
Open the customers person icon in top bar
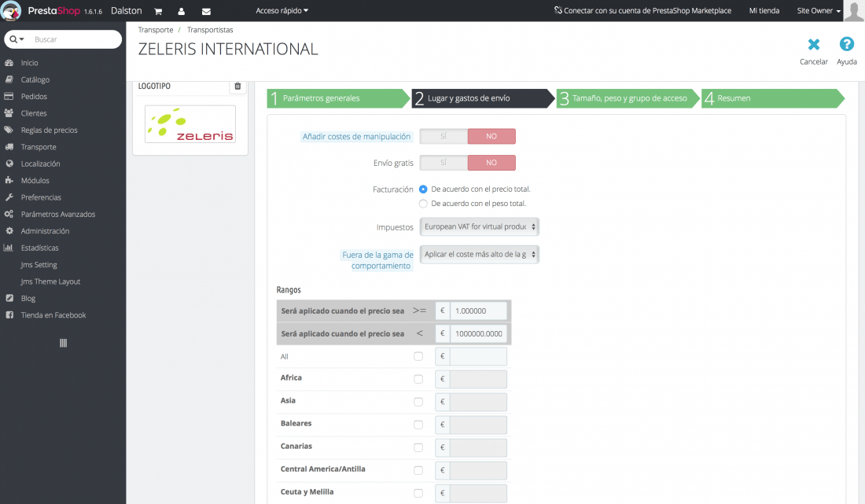click(181, 11)
